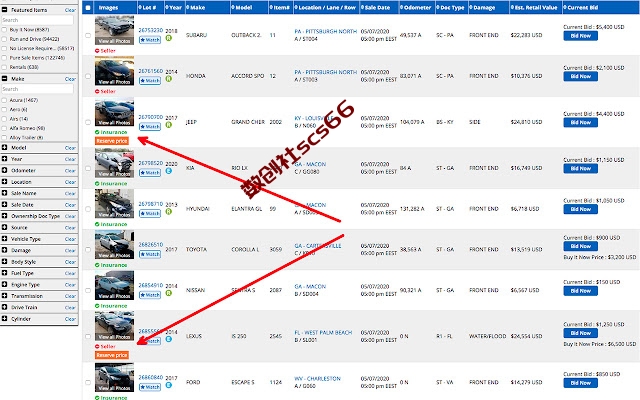The image size is (640, 400).
Task: Click green R icon in Hyundai Elantra row
Action: pyautogui.click(x=169, y=211)
